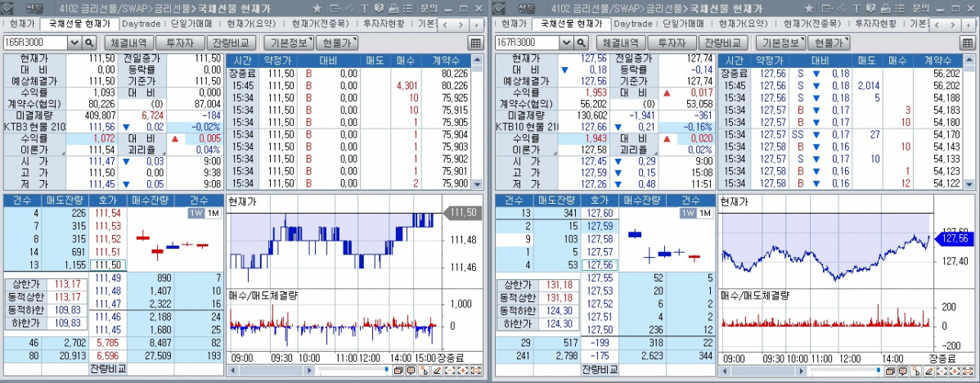Click the 167R3000 code input field
Screen dimensions: 980x383
click(527, 43)
